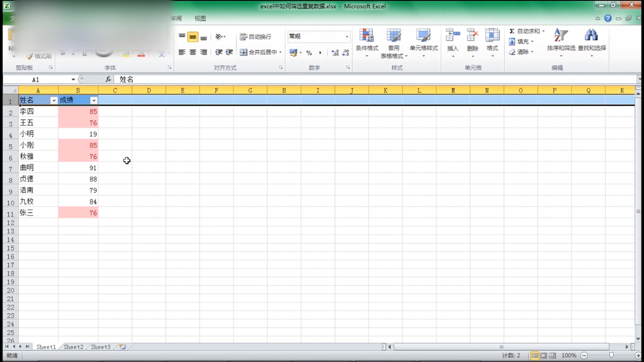Switch to Sheet3 tab
Viewport: 644px width, 362px height.
click(101, 347)
